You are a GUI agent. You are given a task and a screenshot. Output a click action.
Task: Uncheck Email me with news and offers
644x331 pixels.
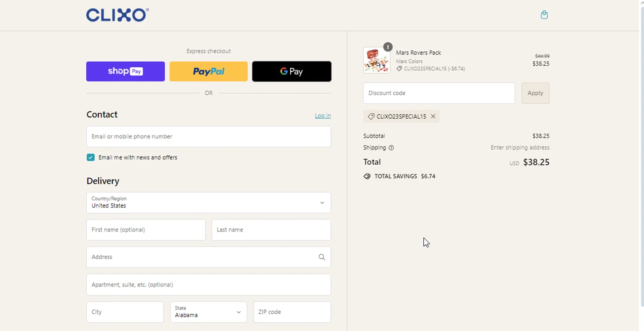click(x=91, y=157)
